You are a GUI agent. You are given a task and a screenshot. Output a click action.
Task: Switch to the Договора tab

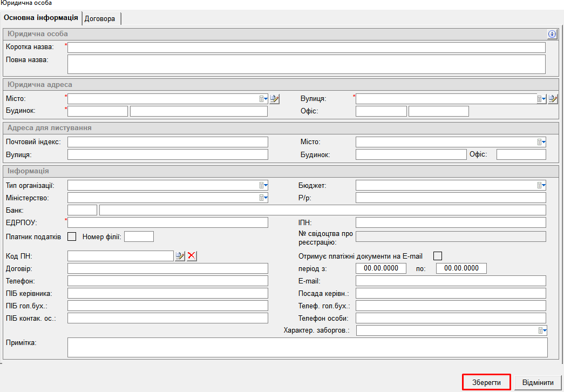(100, 18)
